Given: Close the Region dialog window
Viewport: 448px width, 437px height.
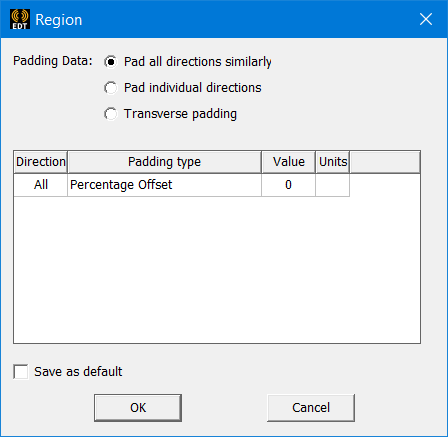Looking at the screenshot, I should [426, 19].
